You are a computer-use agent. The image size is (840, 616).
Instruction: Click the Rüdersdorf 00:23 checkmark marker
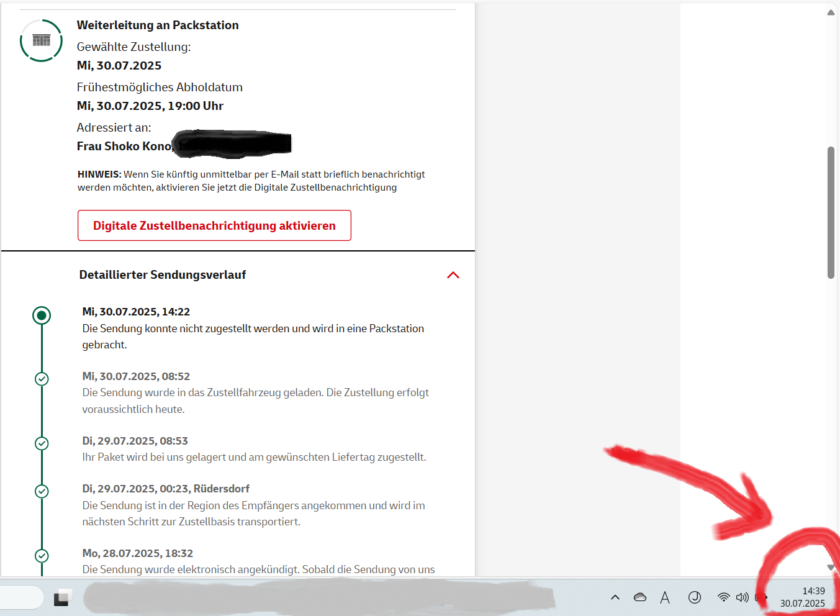click(x=42, y=491)
